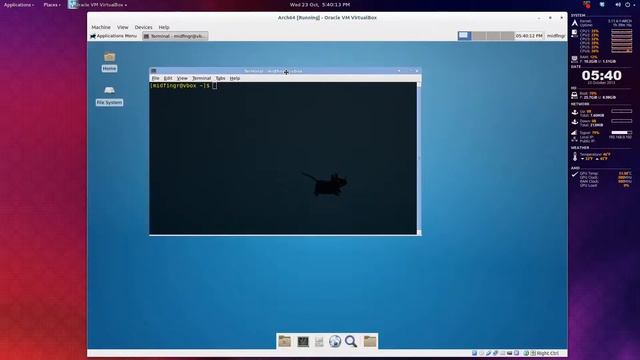Screen dimensions: 640x360
Task: Open the Terminal window's View menu
Action: point(182,78)
